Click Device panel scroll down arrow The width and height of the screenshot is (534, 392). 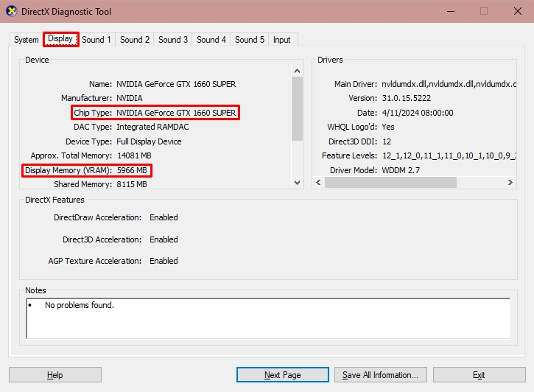297,183
